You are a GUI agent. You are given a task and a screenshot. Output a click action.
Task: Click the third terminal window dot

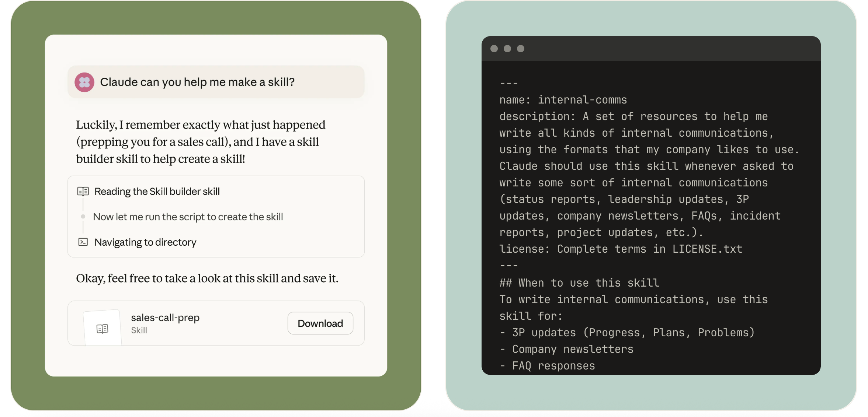click(521, 49)
